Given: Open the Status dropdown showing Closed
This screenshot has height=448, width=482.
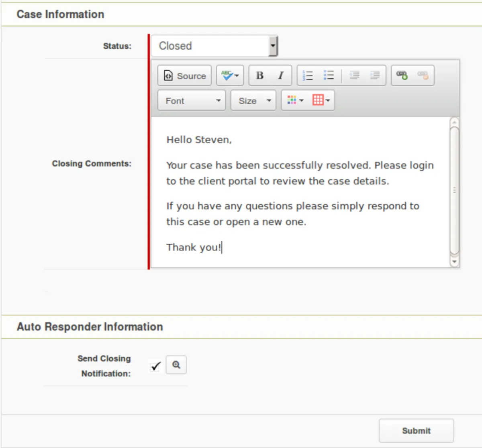Looking at the screenshot, I should click(x=214, y=46).
